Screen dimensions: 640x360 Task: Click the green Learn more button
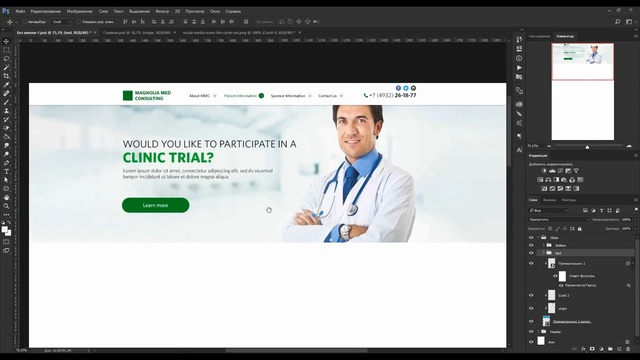point(156,205)
